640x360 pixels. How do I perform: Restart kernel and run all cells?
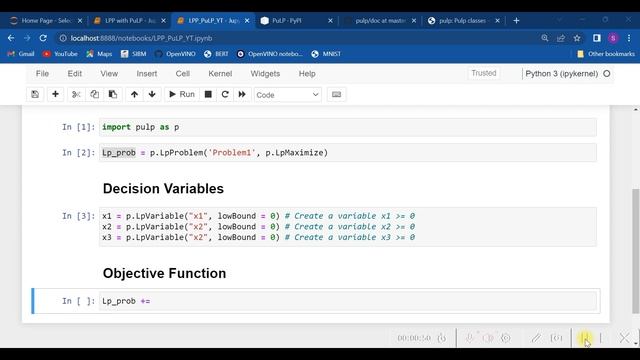point(242,95)
